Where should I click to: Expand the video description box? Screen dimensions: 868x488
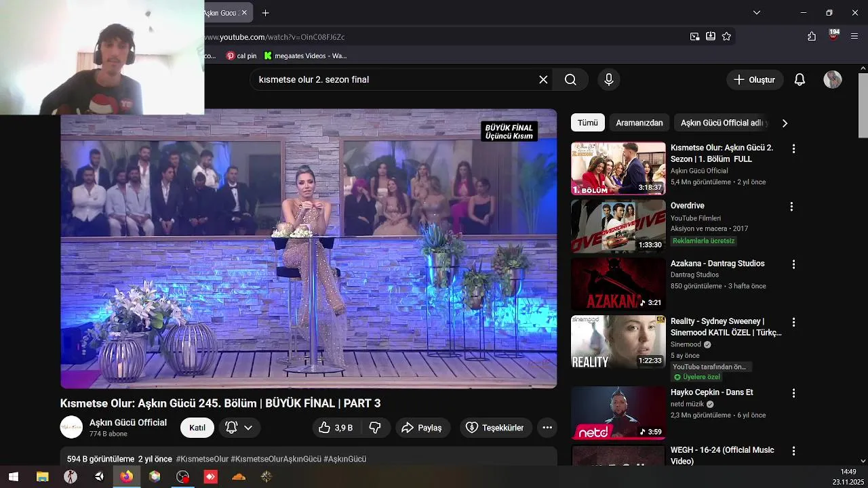click(x=309, y=457)
